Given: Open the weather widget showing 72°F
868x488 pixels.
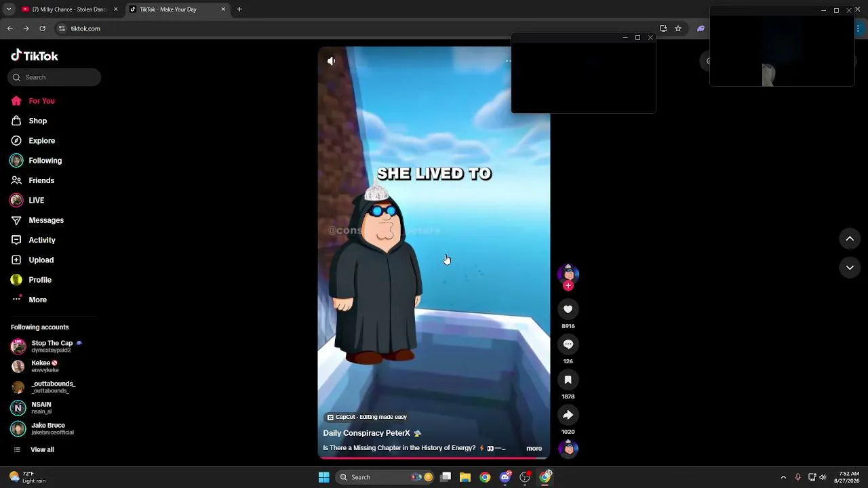Looking at the screenshot, I should pyautogui.click(x=28, y=477).
